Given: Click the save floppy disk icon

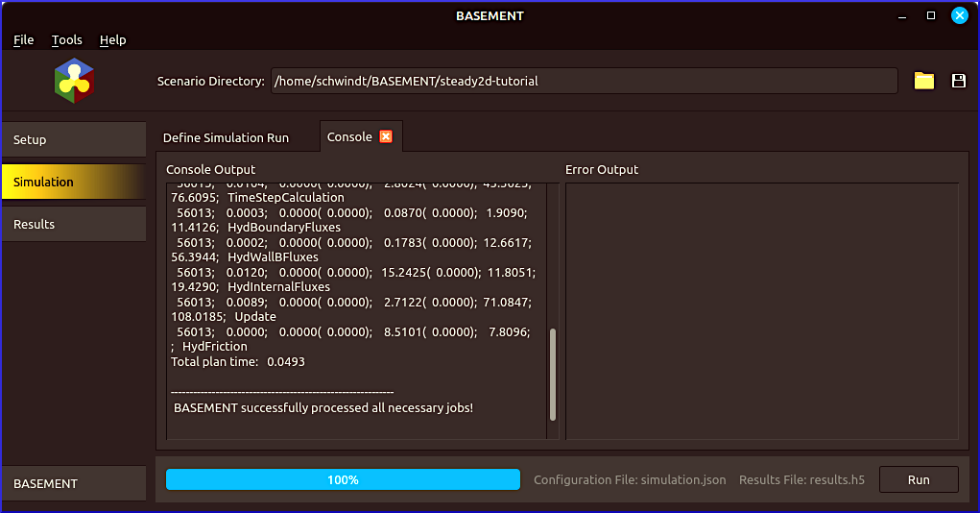Looking at the screenshot, I should point(958,81).
